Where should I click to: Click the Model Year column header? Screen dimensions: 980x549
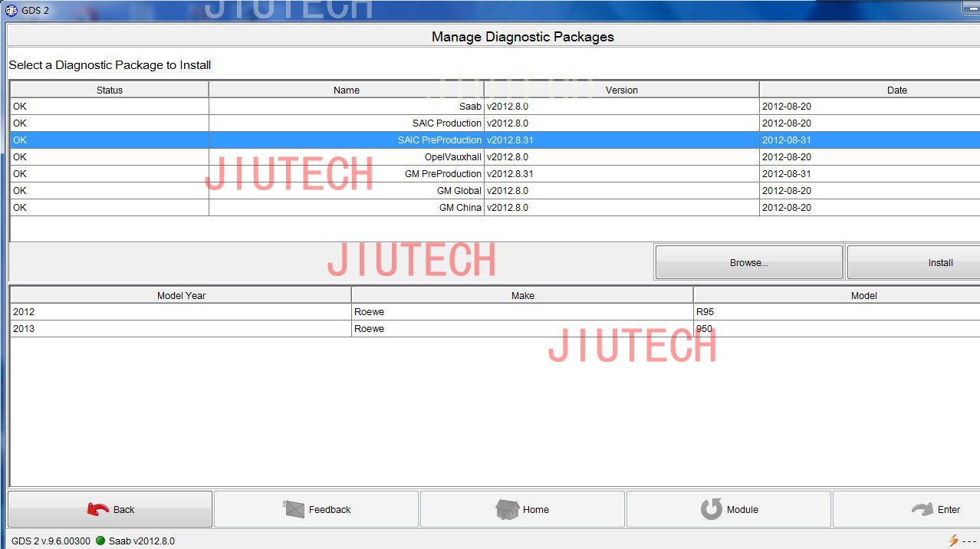[x=181, y=295]
